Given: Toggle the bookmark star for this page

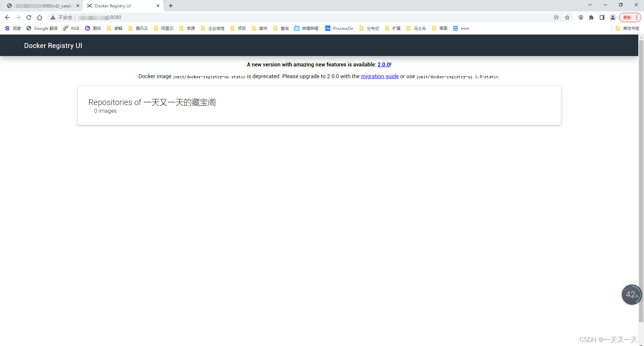Looking at the screenshot, I should pyautogui.click(x=567, y=17).
